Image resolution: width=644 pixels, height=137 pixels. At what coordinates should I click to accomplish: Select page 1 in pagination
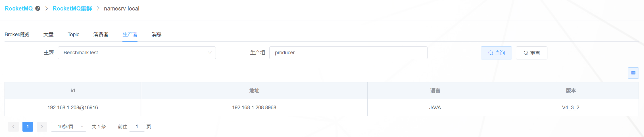(x=28, y=127)
